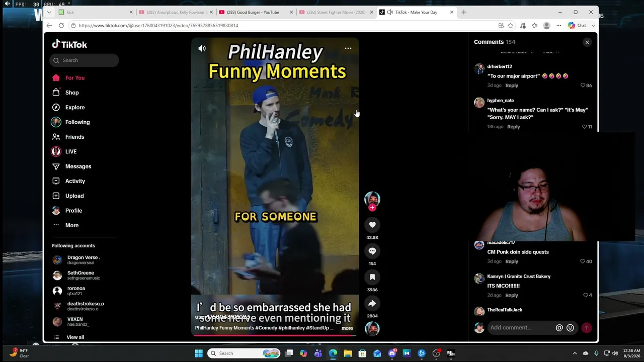Open SethGreene's followed account
644x362 pixels.
(84, 276)
